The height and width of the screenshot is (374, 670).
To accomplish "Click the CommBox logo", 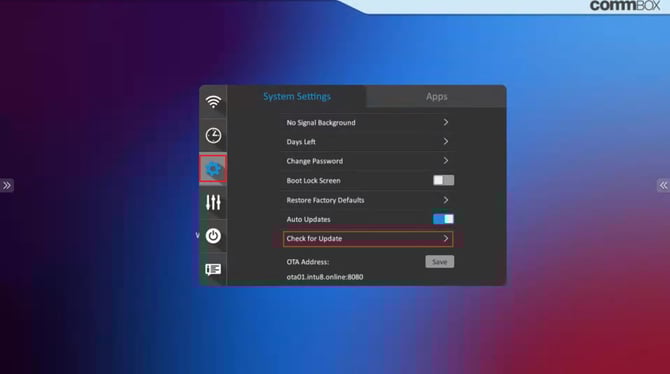I will [x=625, y=6].
